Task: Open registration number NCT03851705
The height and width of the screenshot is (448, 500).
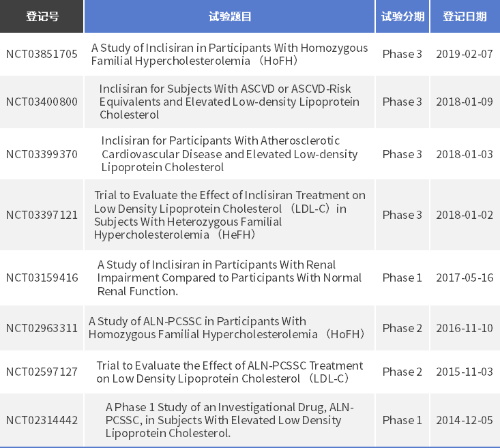Action: click(42, 55)
